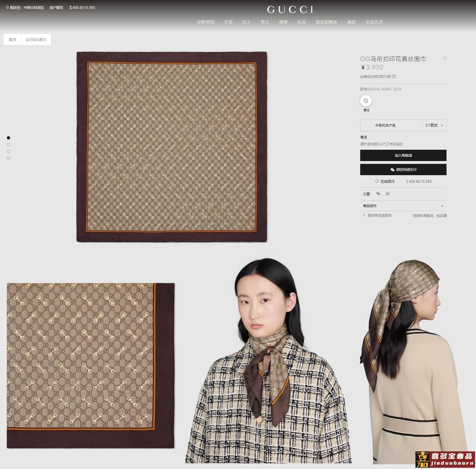Go to 丝织品&围巾 breadcrumb
This screenshot has height=469, width=476.
tap(36, 40)
